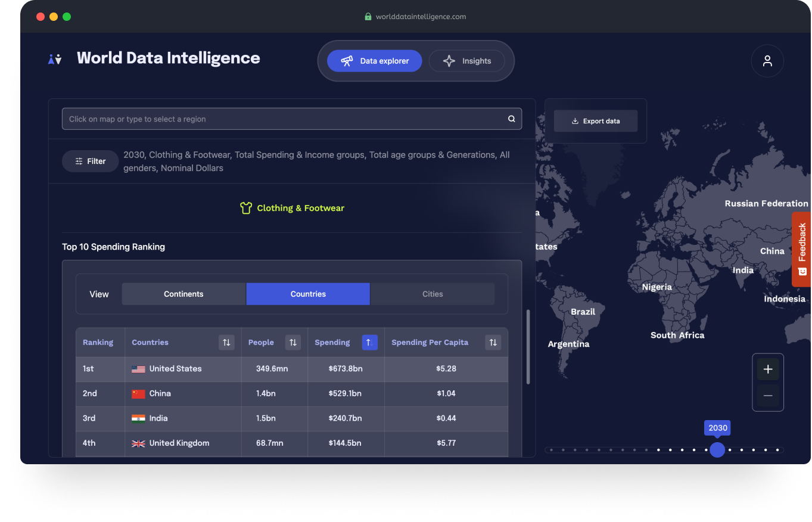The height and width of the screenshot is (522, 812).
Task: Click the China flag icon in the ranking
Action: [138, 393]
